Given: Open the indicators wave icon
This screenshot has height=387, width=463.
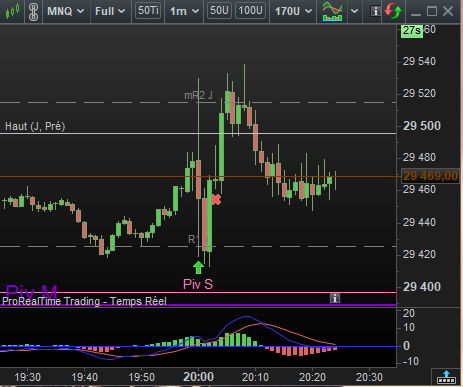Looking at the screenshot, I should click(332, 11).
